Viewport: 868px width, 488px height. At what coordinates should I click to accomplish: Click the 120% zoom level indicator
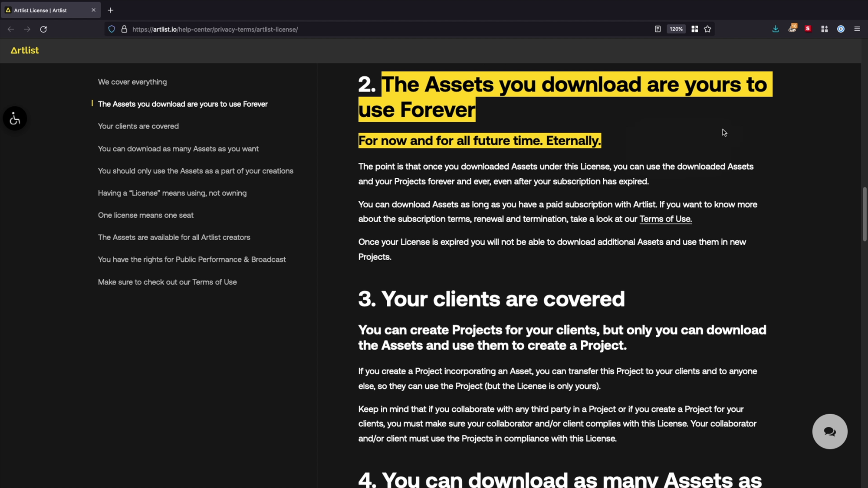676,29
